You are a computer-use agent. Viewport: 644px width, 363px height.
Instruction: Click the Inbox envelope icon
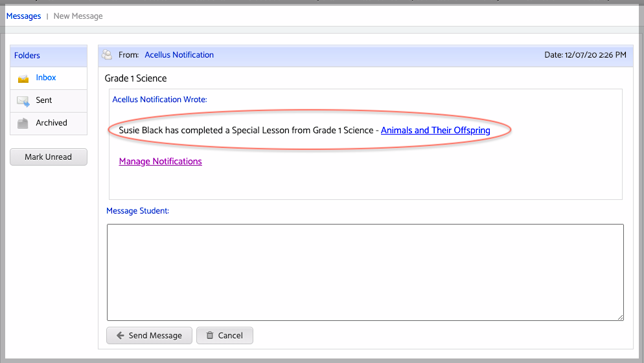click(23, 78)
